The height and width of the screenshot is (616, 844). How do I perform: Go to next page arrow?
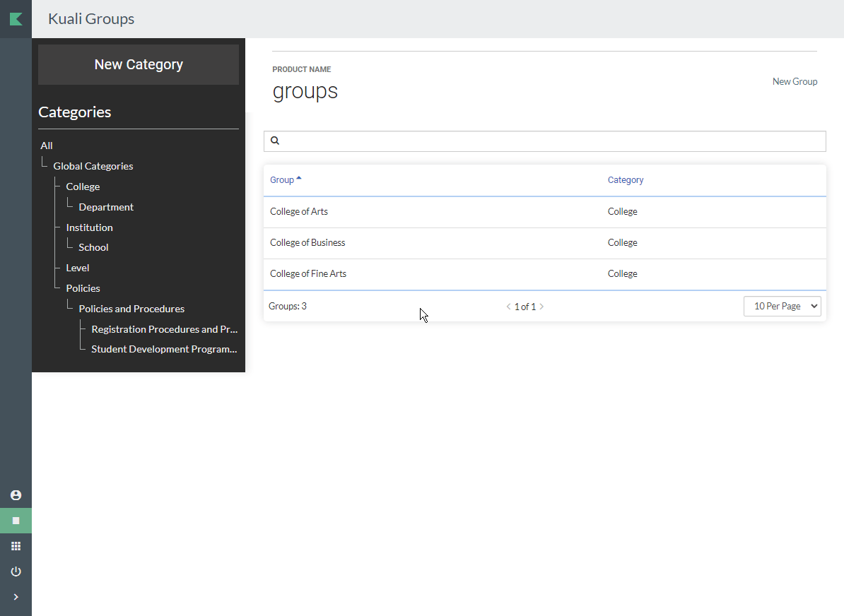coord(541,307)
